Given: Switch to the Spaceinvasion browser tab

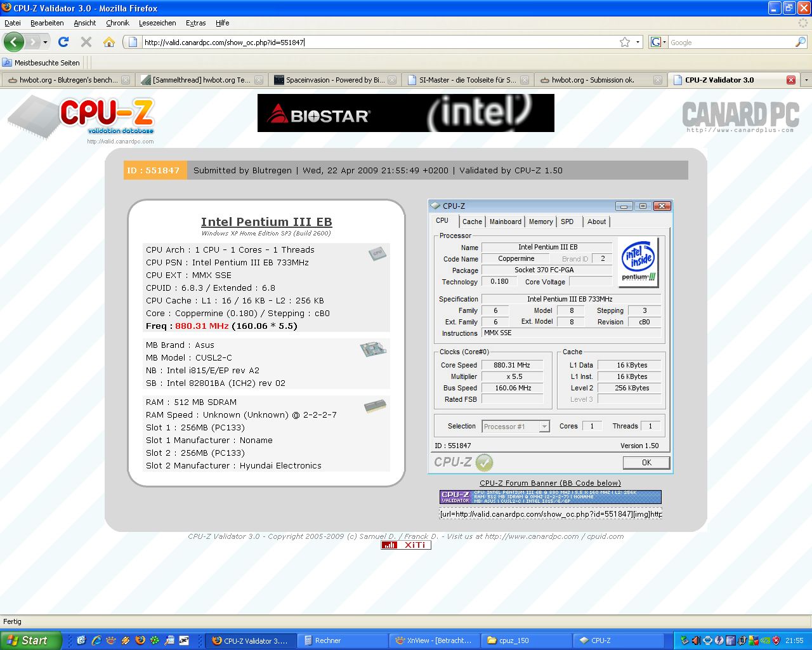Looking at the screenshot, I should [x=335, y=80].
